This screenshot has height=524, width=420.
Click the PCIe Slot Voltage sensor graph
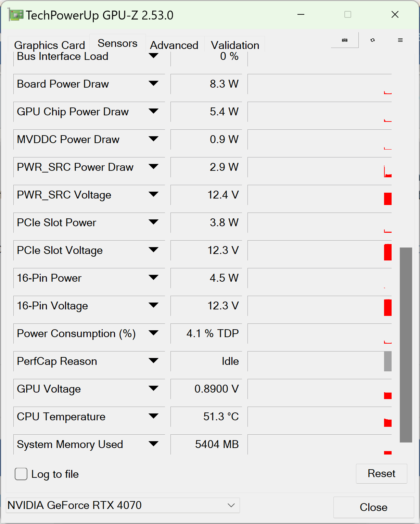[320, 250]
